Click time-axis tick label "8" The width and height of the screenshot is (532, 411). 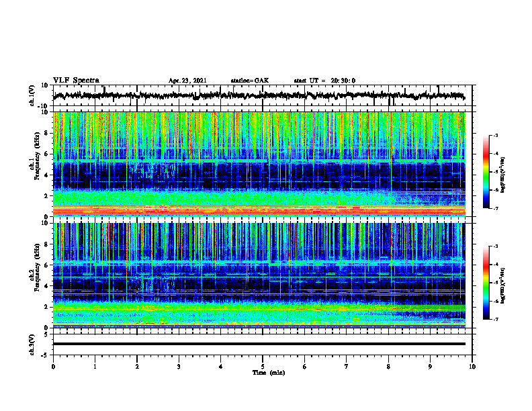point(388,367)
